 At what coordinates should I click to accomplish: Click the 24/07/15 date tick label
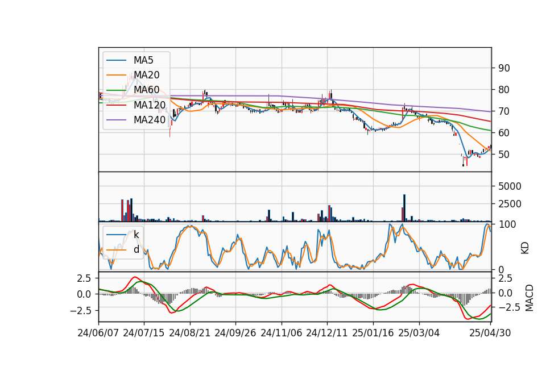(144, 333)
